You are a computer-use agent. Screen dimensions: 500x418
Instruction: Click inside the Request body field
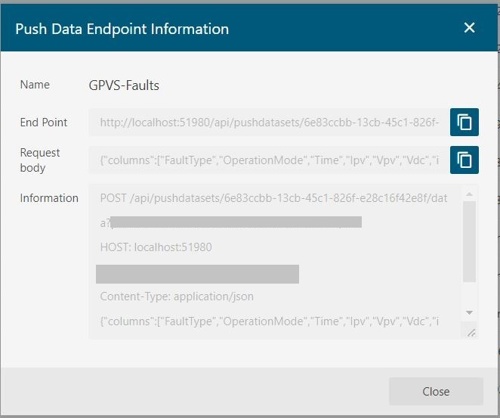(x=269, y=160)
